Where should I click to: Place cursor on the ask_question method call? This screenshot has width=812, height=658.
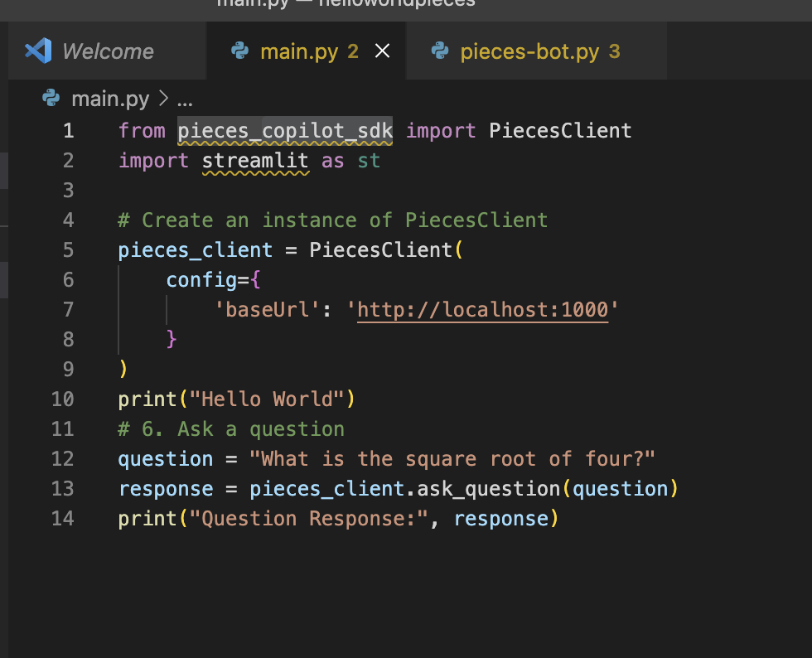click(488, 489)
